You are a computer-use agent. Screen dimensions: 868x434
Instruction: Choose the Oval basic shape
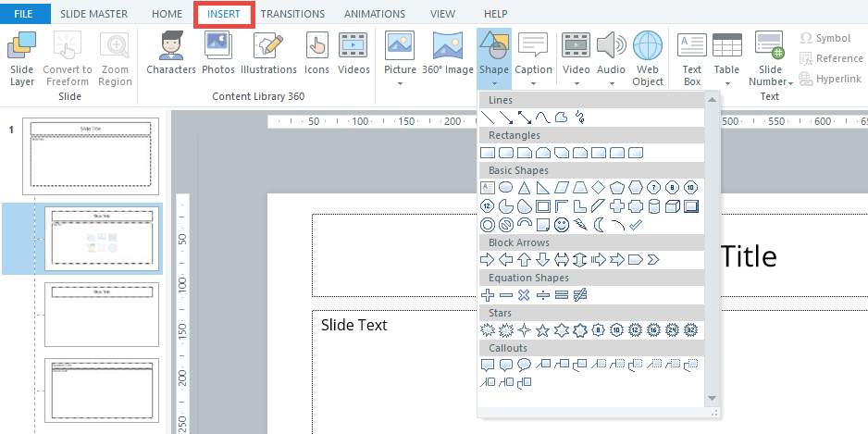tap(505, 188)
